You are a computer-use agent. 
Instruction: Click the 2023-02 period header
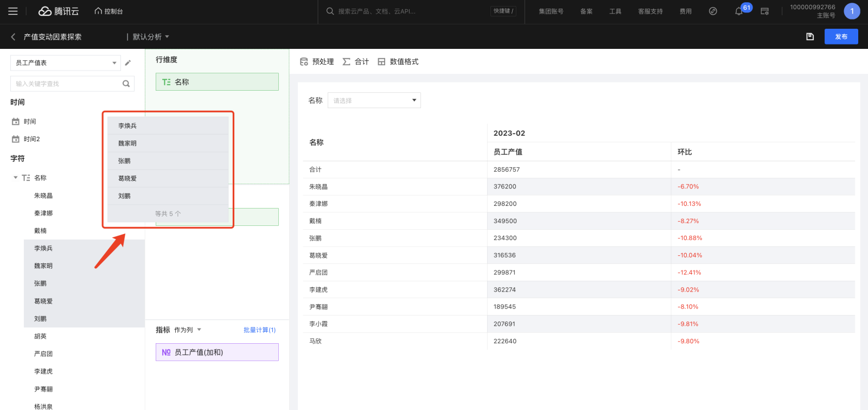point(509,133)
